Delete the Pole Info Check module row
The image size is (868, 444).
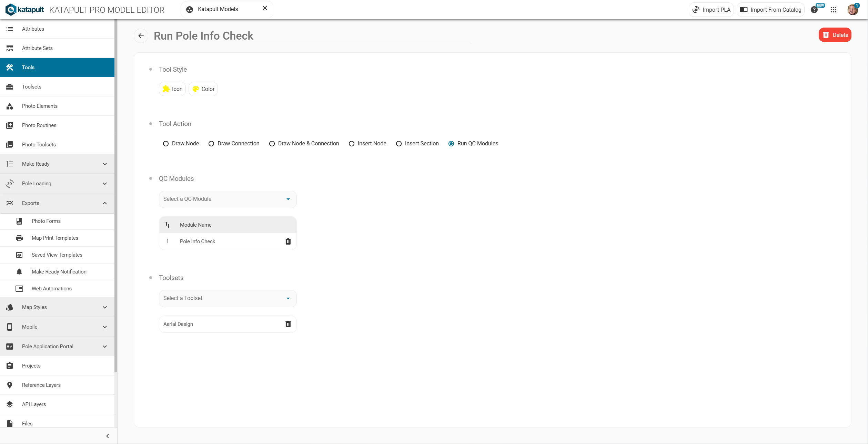point(288,241)
